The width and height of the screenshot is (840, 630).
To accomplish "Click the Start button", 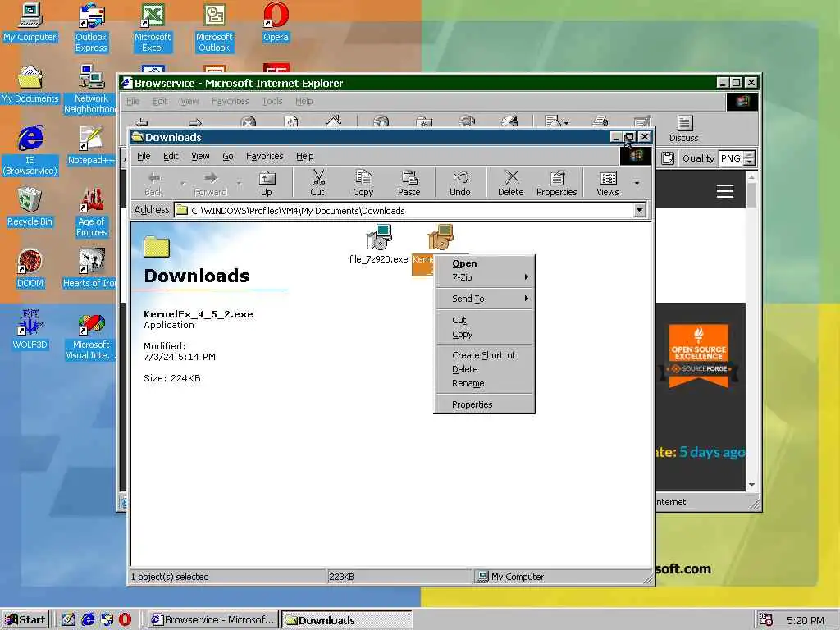I will coord(25,620).
